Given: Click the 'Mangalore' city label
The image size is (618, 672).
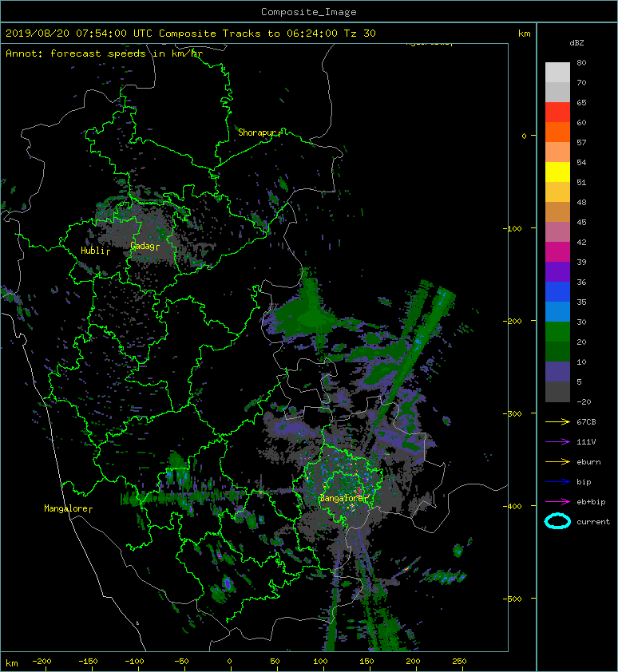Looking at the screenshot, I should tap(65, 508).
